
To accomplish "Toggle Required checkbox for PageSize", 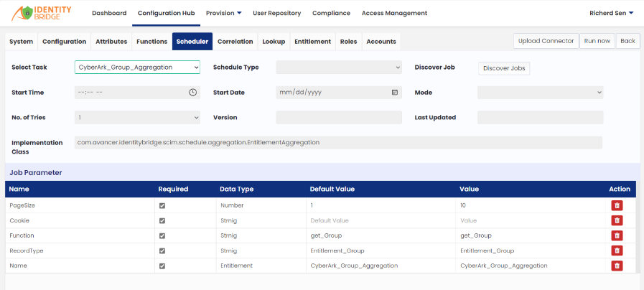I will coord(162,205).
